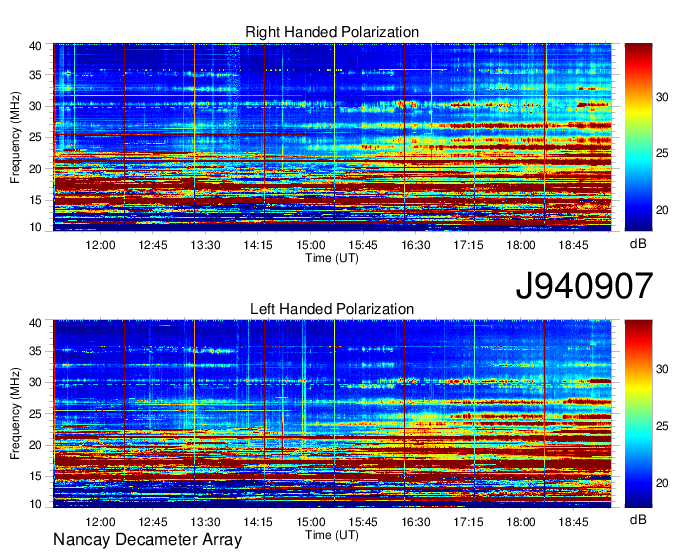Click the 15 MHz tick of Right Handed plot

(x=35, y=200)
